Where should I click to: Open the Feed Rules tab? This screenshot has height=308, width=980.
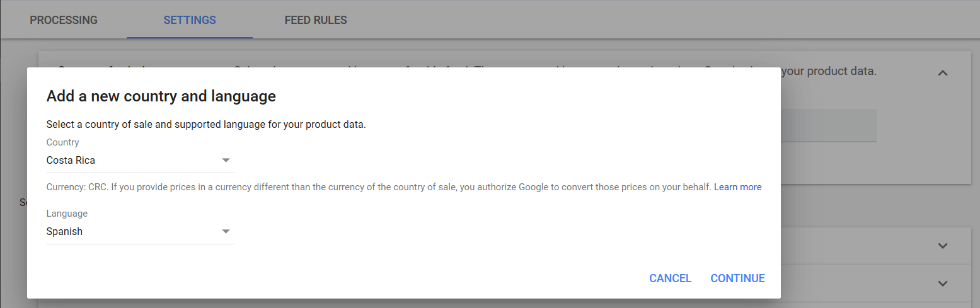pyautogui.click(x=316, y=20)
